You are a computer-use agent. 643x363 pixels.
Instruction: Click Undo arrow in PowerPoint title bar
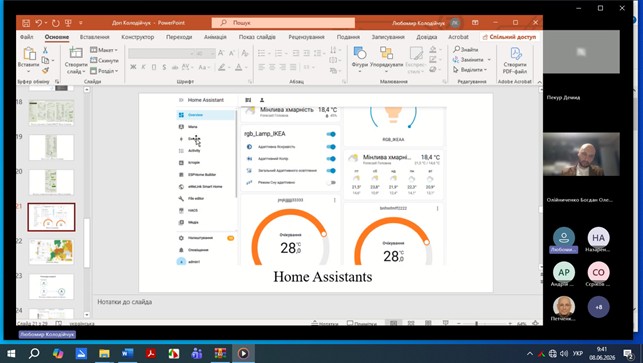39,23
